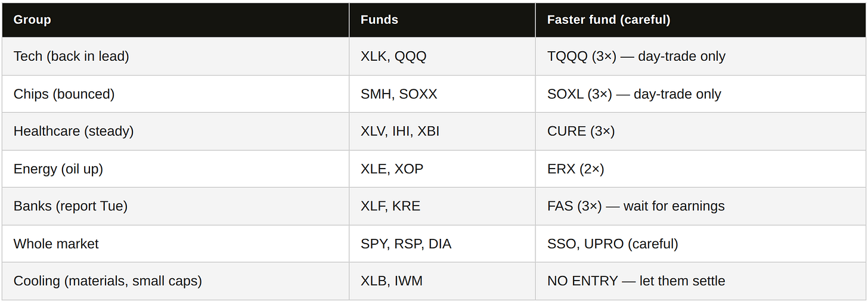The image size is (868, 302).
Task: Select the SSO, UPRO (careful) cell
Action: (700, 244)
